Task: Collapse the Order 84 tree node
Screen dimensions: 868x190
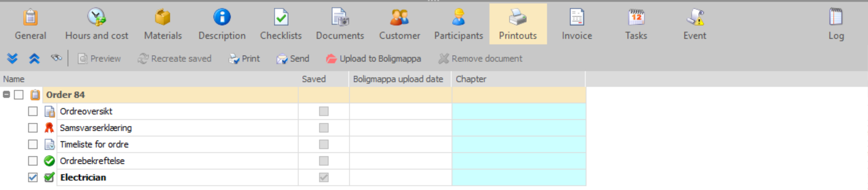Action: (x=6, y=94)
